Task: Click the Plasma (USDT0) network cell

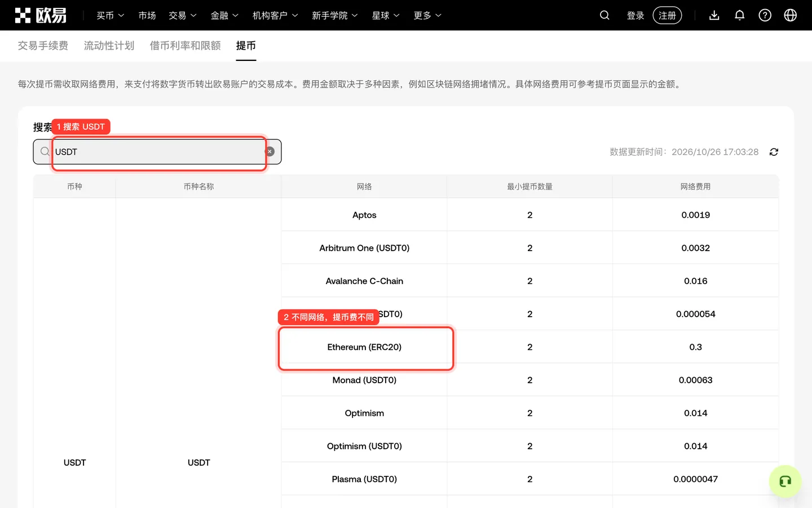Action: tap(364, 479)
